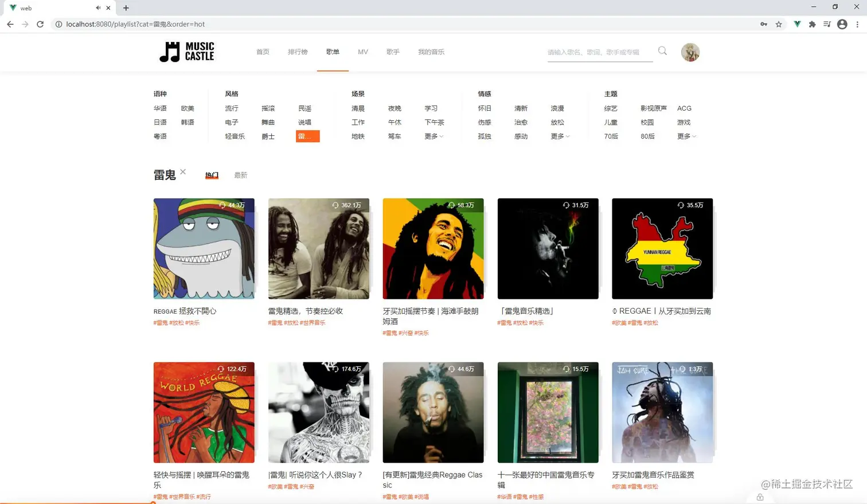Image resolution: width=867 pixels, height=504 pixels.
Task: Select 轻音乐 style filter
Action: (x=235, y=136)
